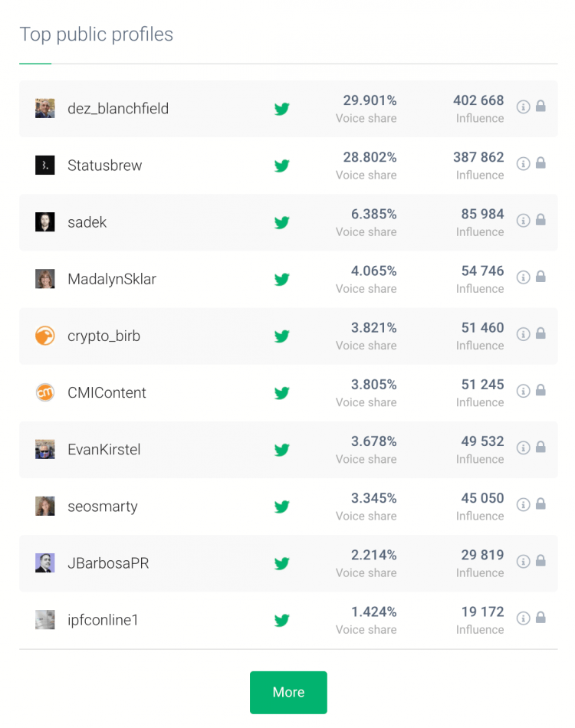Click the lock icon beside Statusbrew
The height and width of the screenshot is (728, 575).
pos(540,163)
